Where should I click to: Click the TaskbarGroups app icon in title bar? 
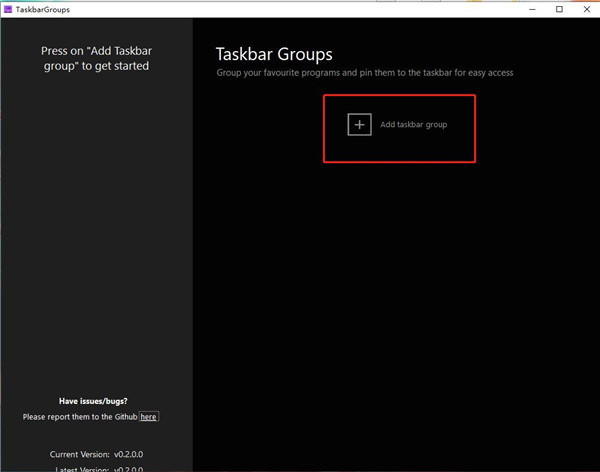pos(8,9)
